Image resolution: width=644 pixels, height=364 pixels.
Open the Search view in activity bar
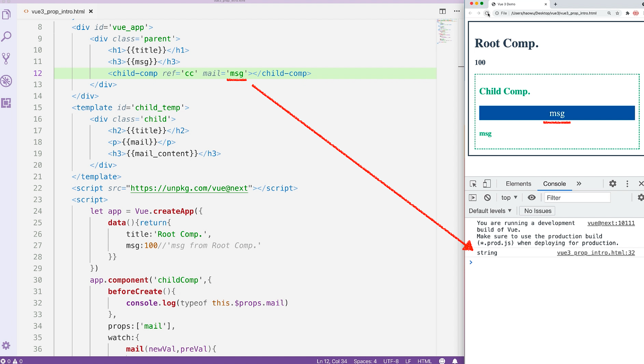click(6, 36)
